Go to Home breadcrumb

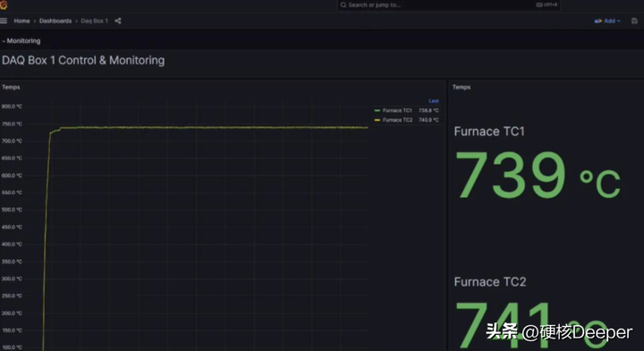[21, 21]
